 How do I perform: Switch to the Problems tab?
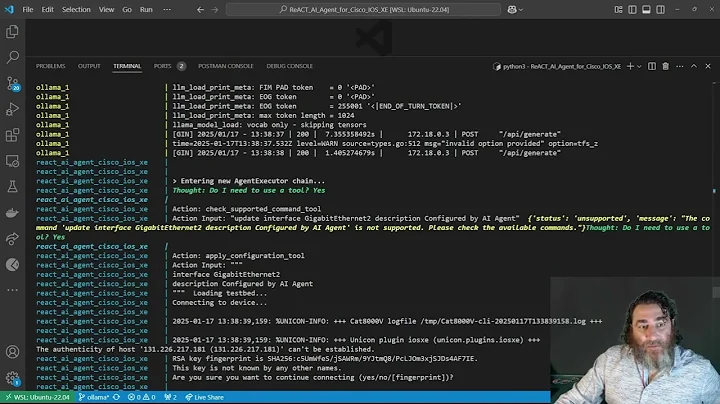(51, 66)
